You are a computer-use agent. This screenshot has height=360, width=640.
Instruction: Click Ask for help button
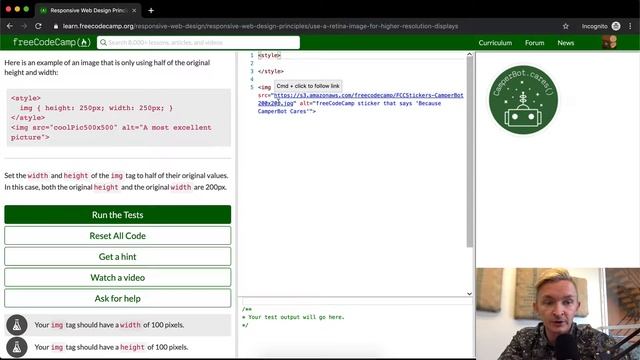click(x=118, y=298)
